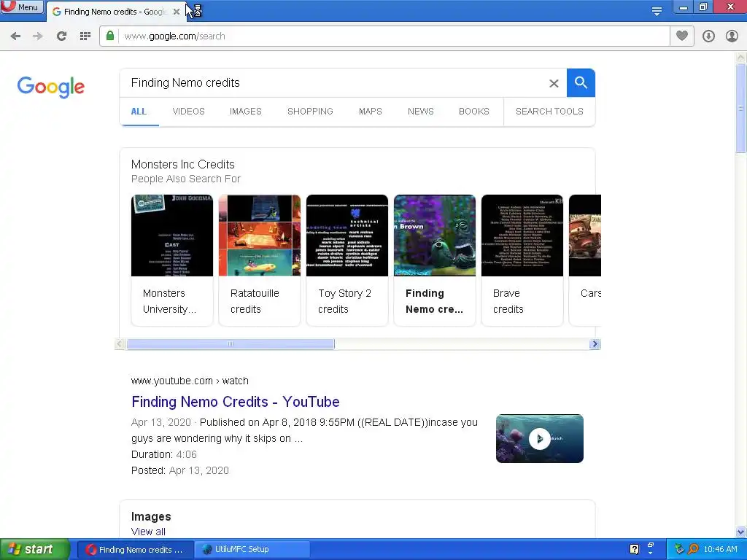Open the tab menu icon in title bar
Image resolution: width=747 pixels, height=560 pixels.
point(657,11)
